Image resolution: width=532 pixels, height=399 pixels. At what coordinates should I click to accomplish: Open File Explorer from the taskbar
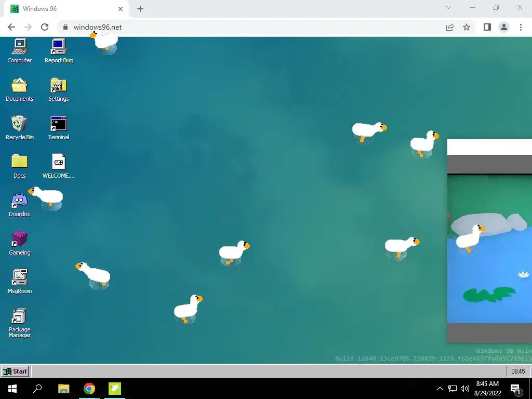(63, 389)
